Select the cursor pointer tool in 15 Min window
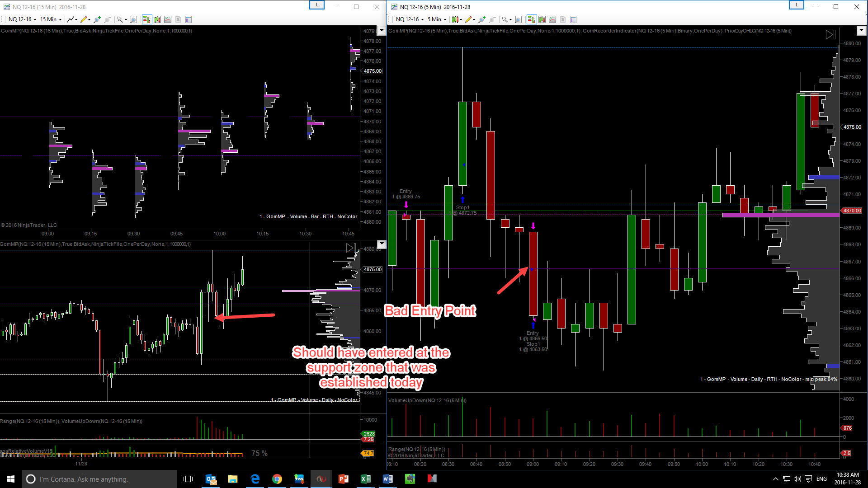Viewport: 868px width, 488px height. pyautogui.click(x=120, y=19)
